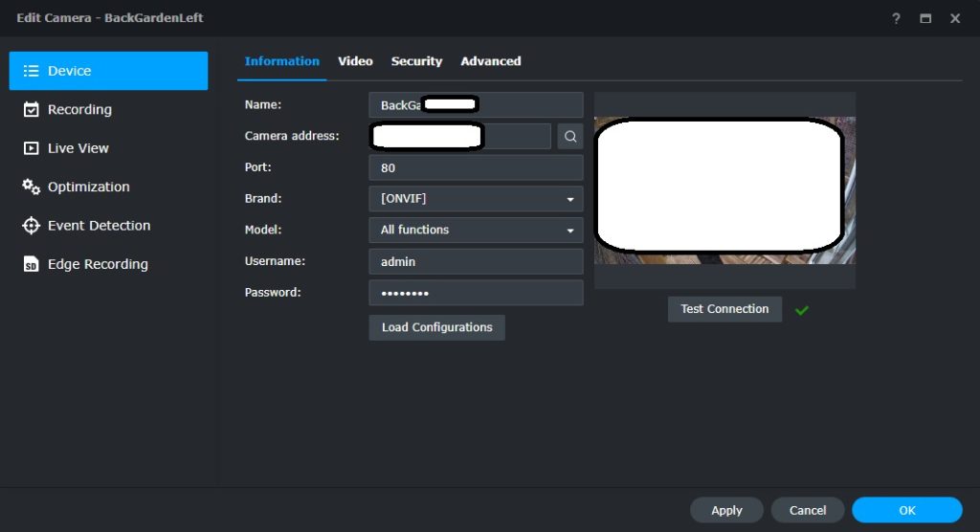Screen dimensions: 980x532
Task: Click the Live View play icon
Action: (32, 148)
